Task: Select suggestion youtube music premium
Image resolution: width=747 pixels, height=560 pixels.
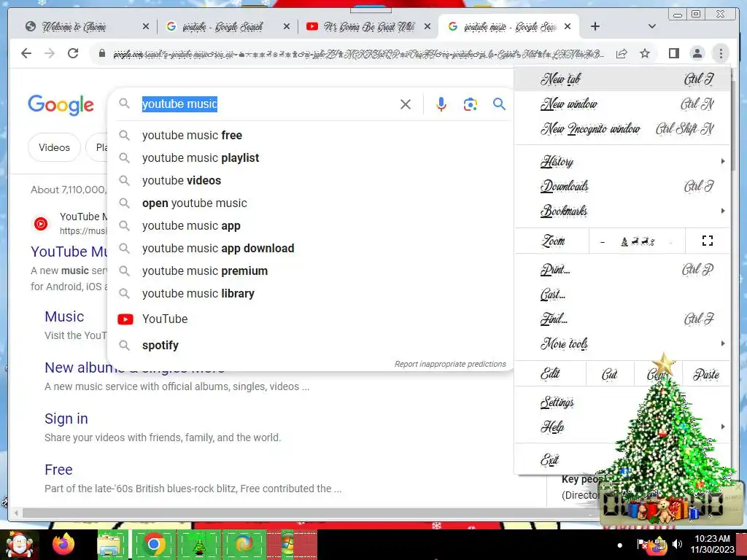Action: click(205, 271)
